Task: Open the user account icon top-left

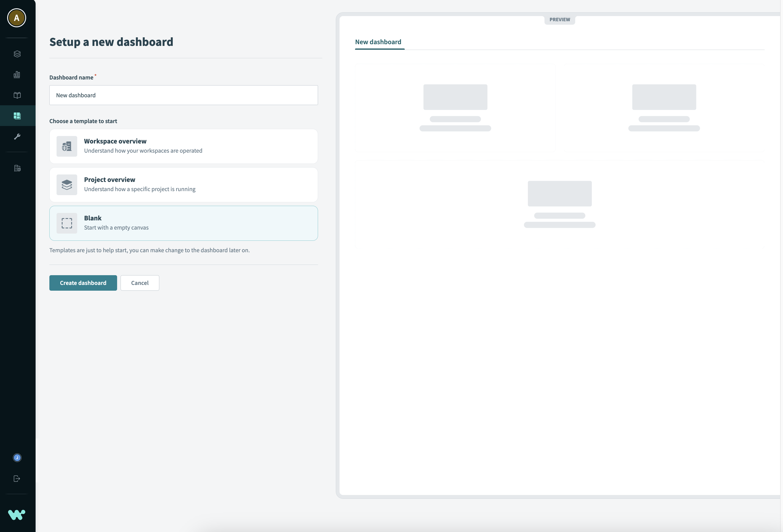Action: tap(16, 17)
